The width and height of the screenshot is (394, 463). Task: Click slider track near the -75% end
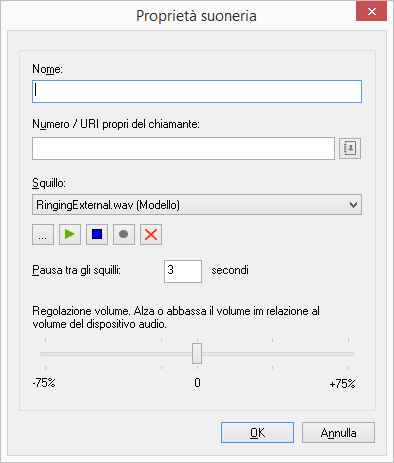coord(47,354)
